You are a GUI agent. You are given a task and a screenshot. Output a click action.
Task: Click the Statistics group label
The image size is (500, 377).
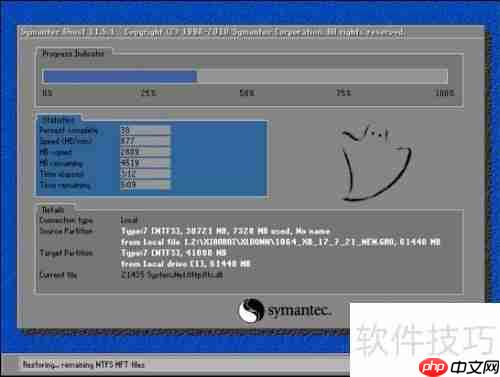click(x=58, y=120)
